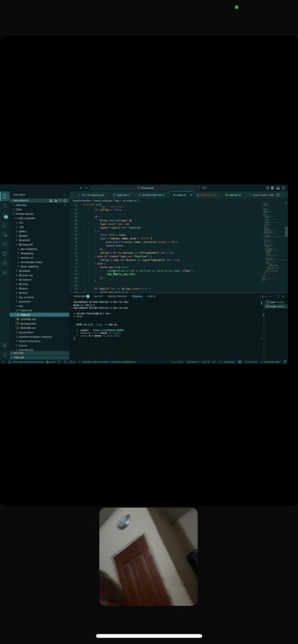Click UTF-8 encoding in status bar

pos(206,362)
